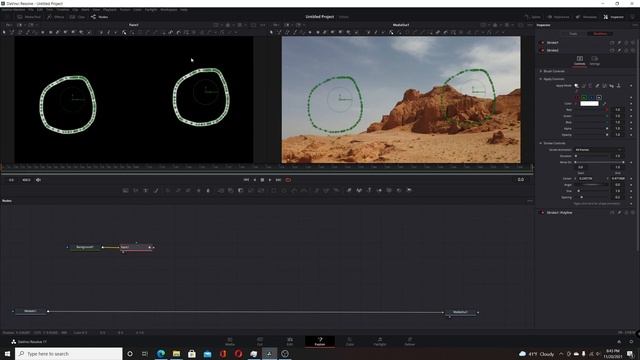
Task: Play in reverse in the transport controls
Action: [255, 180]
